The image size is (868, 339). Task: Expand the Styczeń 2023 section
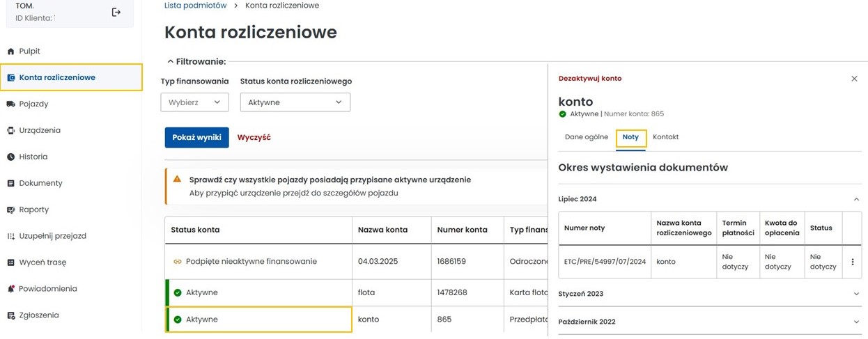click(856, 294)
